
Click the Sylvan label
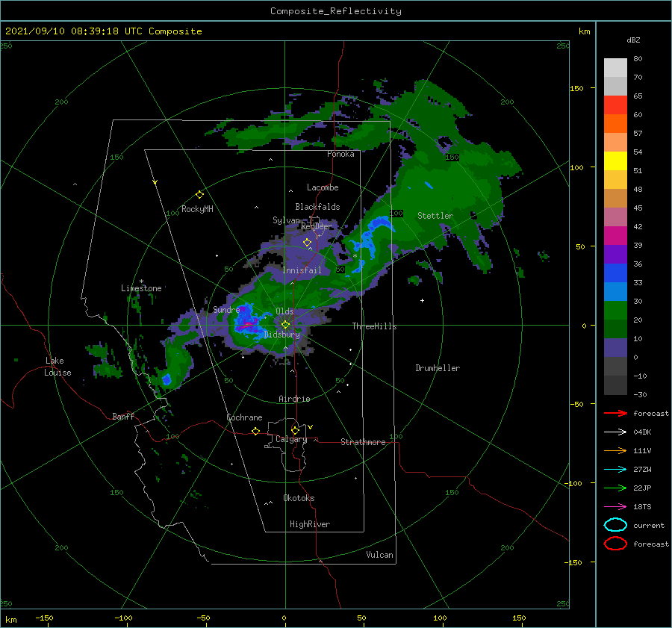pyautogui.click(x=286, y=220)
